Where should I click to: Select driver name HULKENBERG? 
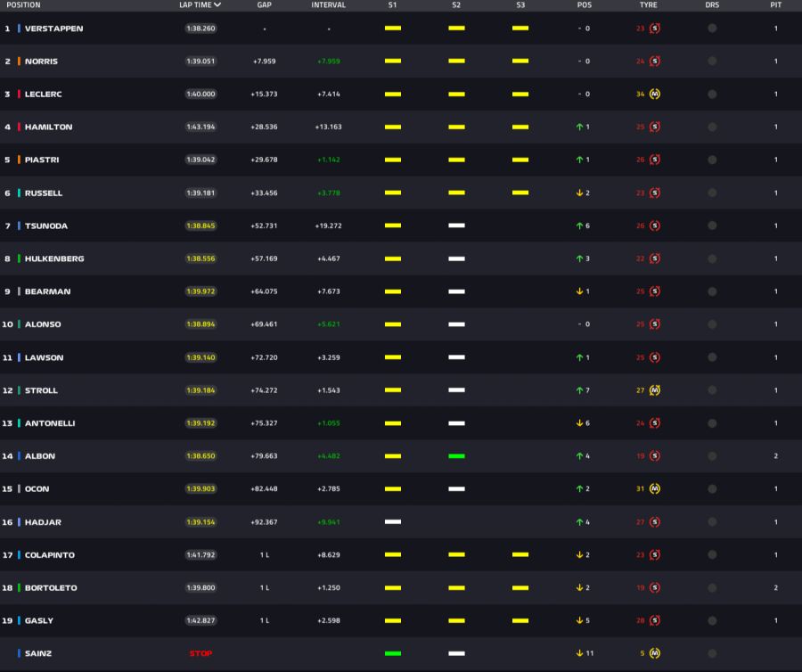[x=54, y=259]
